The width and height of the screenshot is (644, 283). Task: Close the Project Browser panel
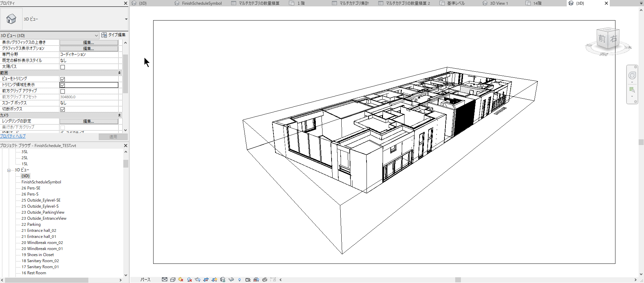pos(126,146)
